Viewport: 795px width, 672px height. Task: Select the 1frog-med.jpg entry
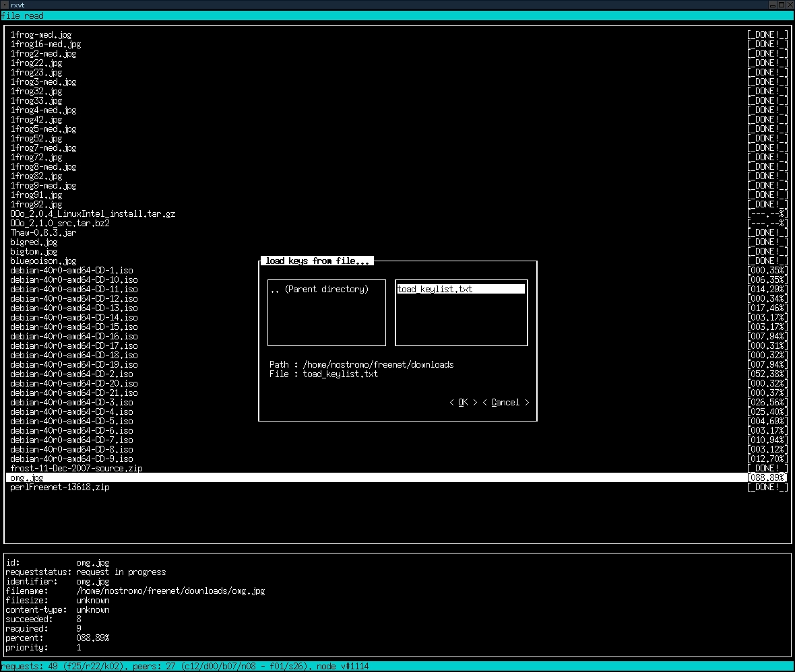[x=41, y=35]
